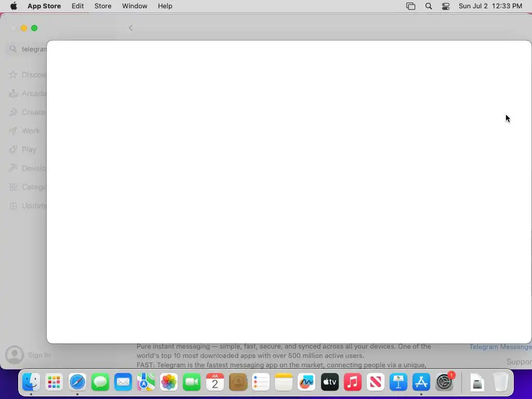The image size is (532, 399).
Task: Open Spotlight search in menu bar
Action: click(429, 6)
